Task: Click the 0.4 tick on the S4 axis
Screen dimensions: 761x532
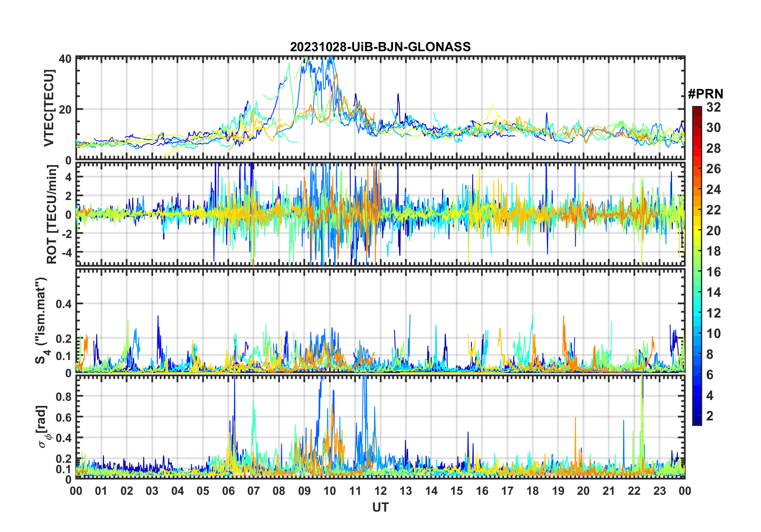Action: pos(64,304)
